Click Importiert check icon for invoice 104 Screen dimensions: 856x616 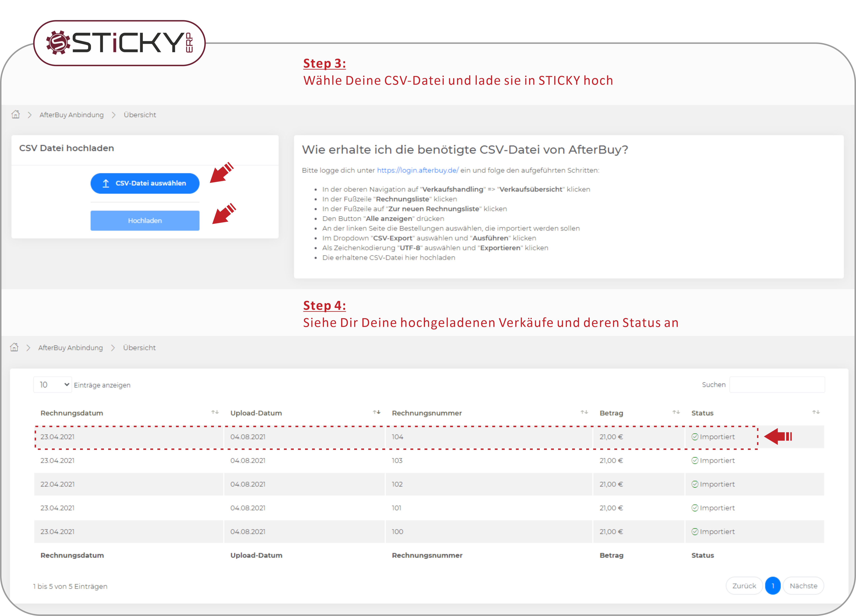click(x=695, y=437)
